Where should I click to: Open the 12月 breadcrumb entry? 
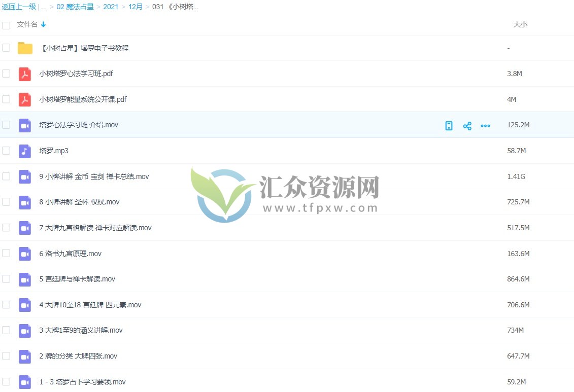tap(135, 7)
